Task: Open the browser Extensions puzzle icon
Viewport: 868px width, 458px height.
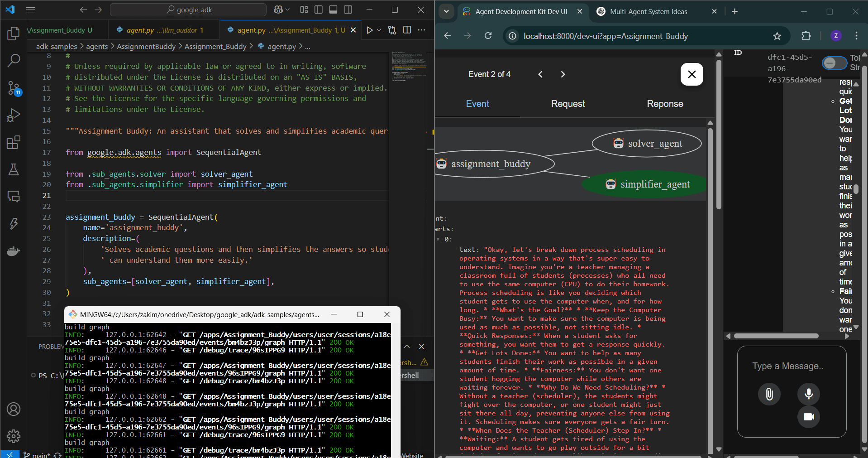Action: [806, 36]
